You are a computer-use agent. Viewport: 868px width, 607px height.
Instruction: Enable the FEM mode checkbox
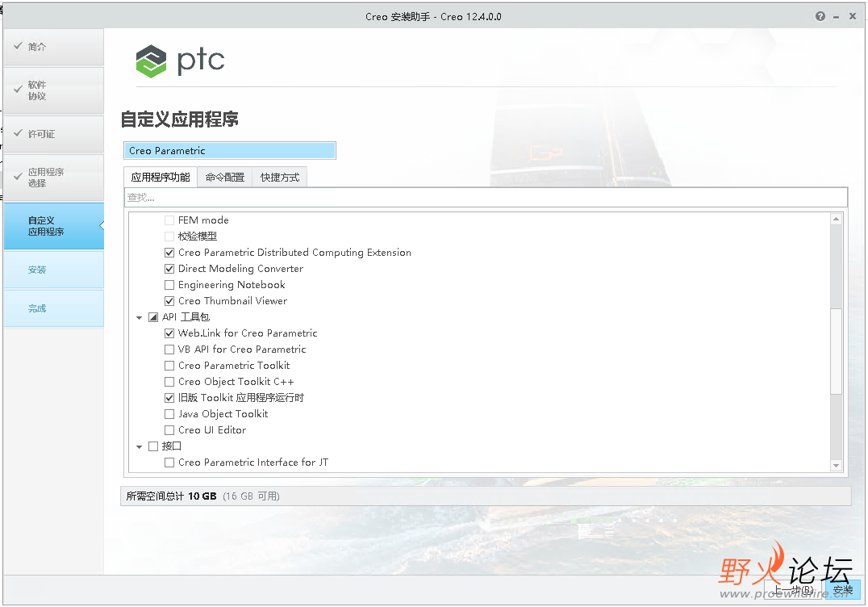169,220
